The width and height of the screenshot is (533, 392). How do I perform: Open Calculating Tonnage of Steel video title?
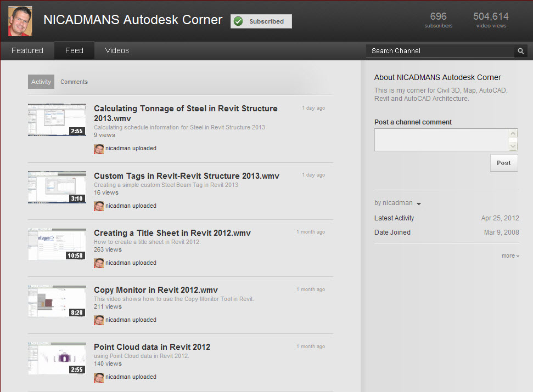tap(186, 113)
